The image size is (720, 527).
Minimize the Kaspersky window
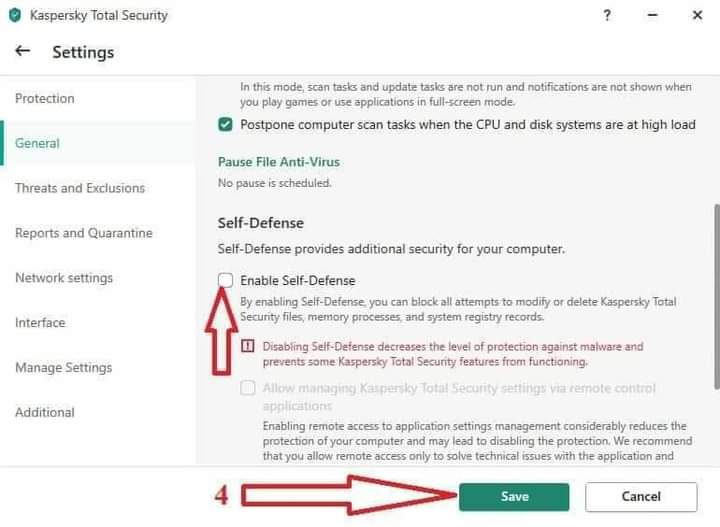coord(652,15)
